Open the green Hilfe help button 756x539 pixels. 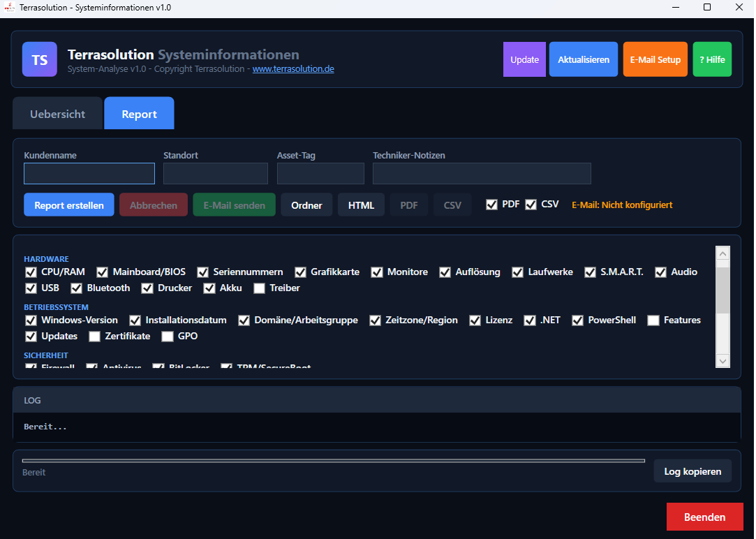point(712,59)
